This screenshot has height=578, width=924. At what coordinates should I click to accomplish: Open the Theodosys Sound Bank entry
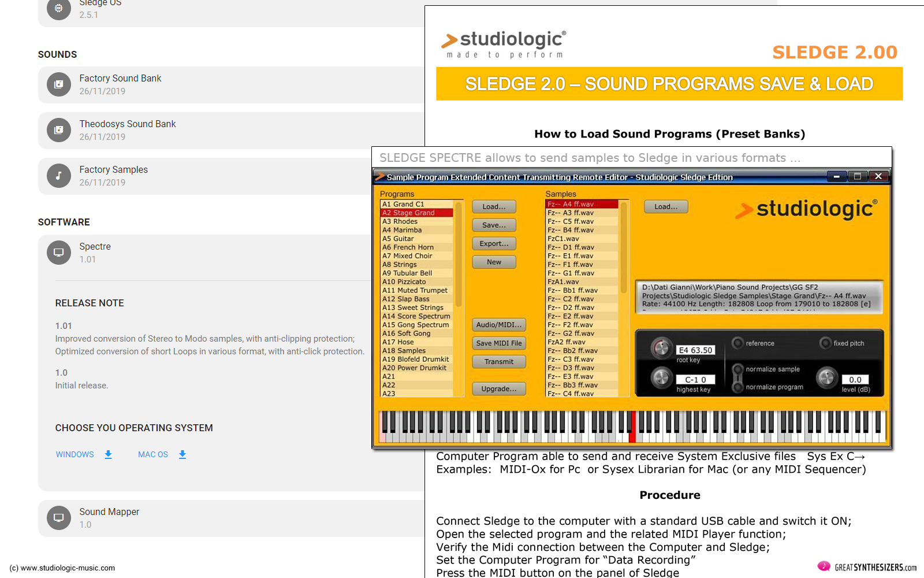pos(231,130)
